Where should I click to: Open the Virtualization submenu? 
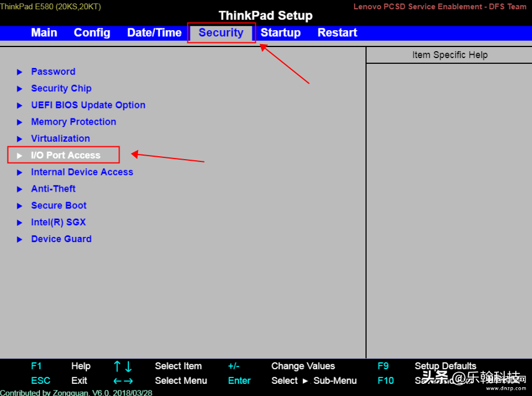click(60, 138)
